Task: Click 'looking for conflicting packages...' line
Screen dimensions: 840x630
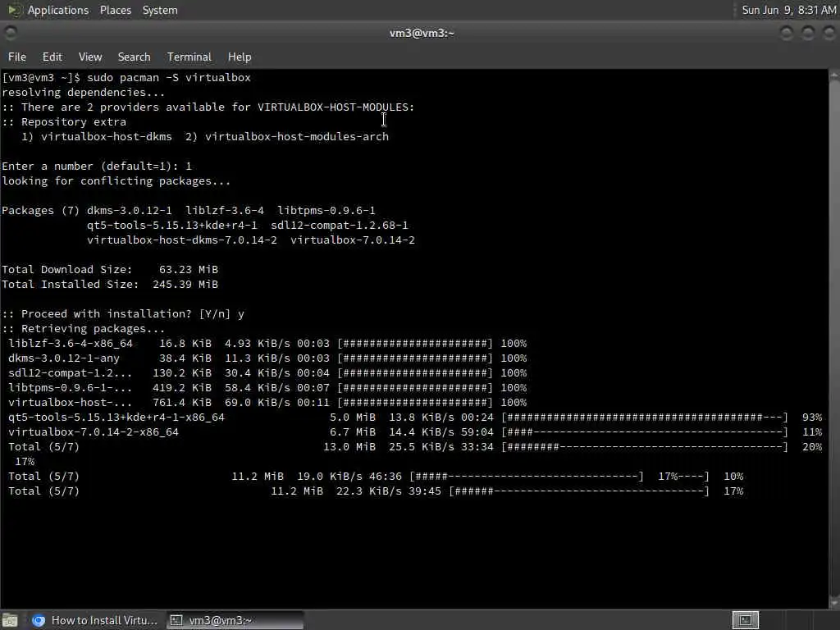Action: click(116, 181)
